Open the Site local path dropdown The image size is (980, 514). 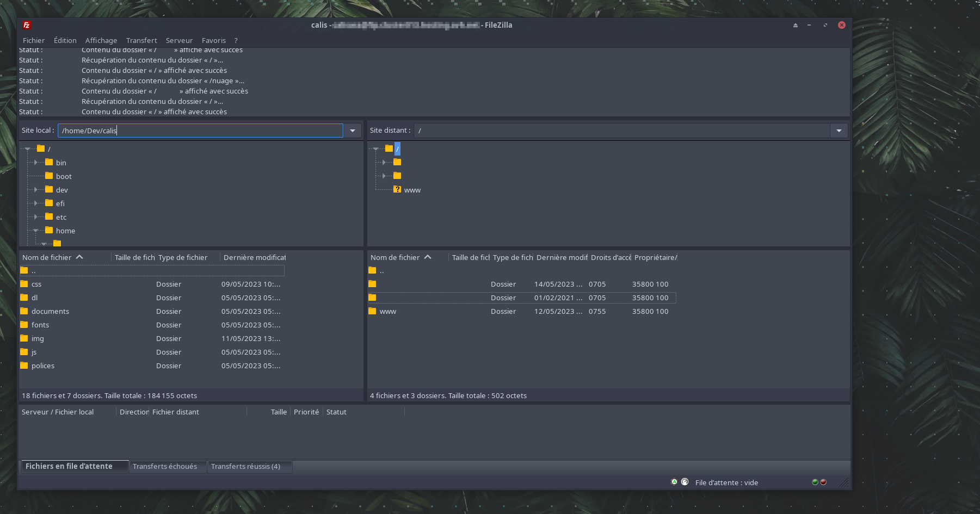pyautogui.click(x=353, y=131)
